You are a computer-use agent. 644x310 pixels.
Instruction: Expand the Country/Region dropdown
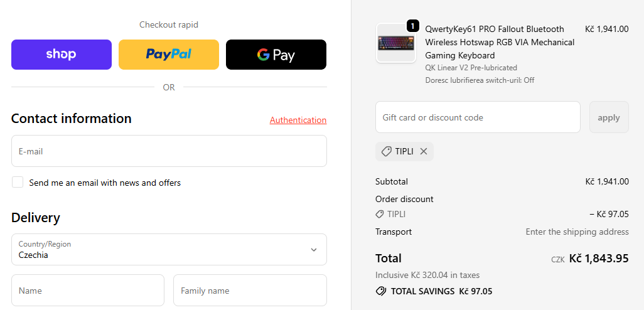click(x=169, y=250)
